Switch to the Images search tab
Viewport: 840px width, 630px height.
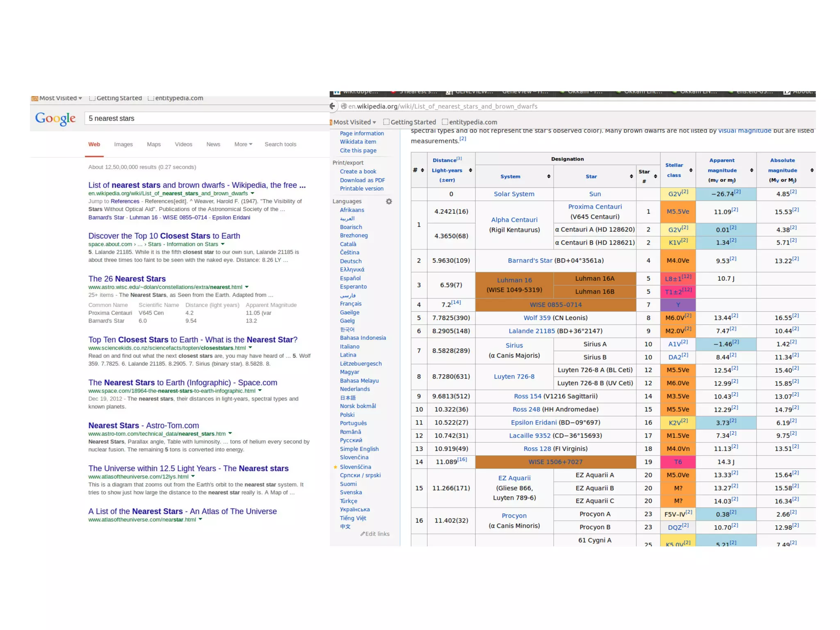pyautogui.click(x=123, y=144)
